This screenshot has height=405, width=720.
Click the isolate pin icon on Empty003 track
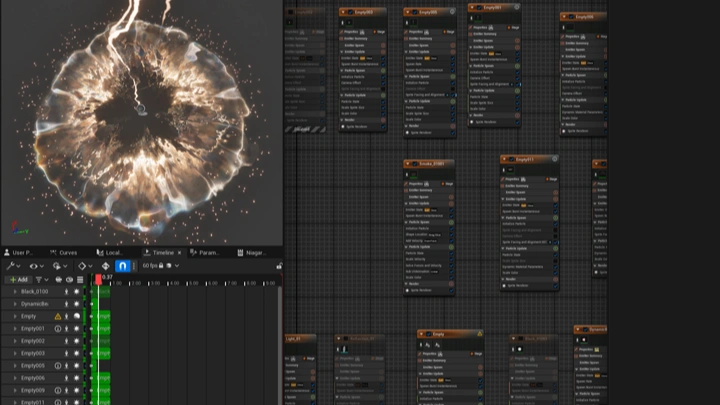pyautogui.click(x=67, y=353)
